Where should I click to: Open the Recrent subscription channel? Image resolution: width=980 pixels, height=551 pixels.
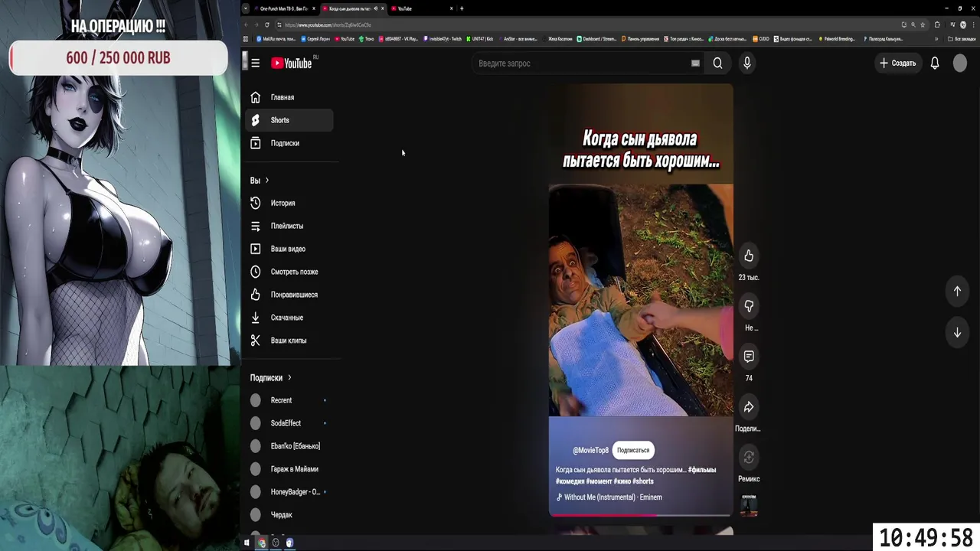pyautogui.click(x=289, y=400)
